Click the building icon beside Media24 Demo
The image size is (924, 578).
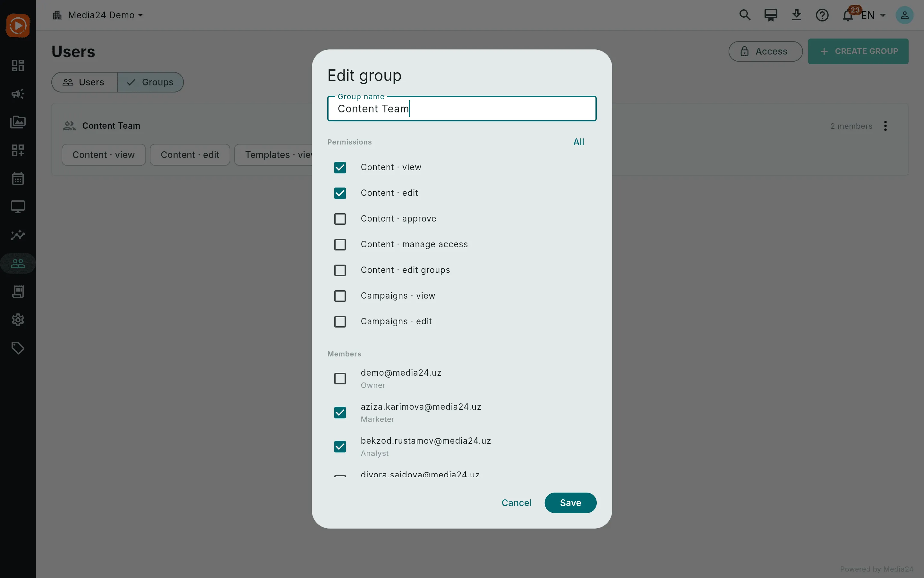click(x=57, y=15)
